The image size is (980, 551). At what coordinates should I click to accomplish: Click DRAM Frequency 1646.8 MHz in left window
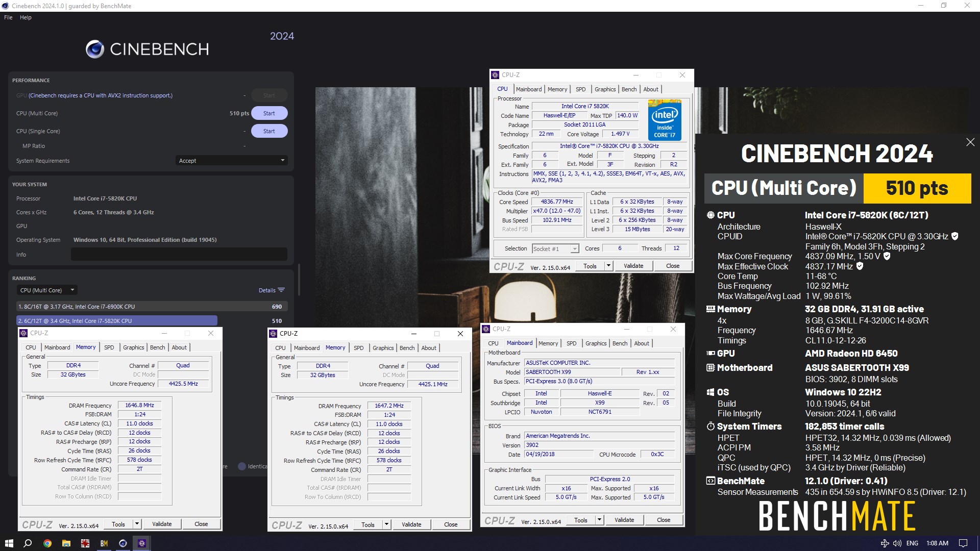(139, 406)
